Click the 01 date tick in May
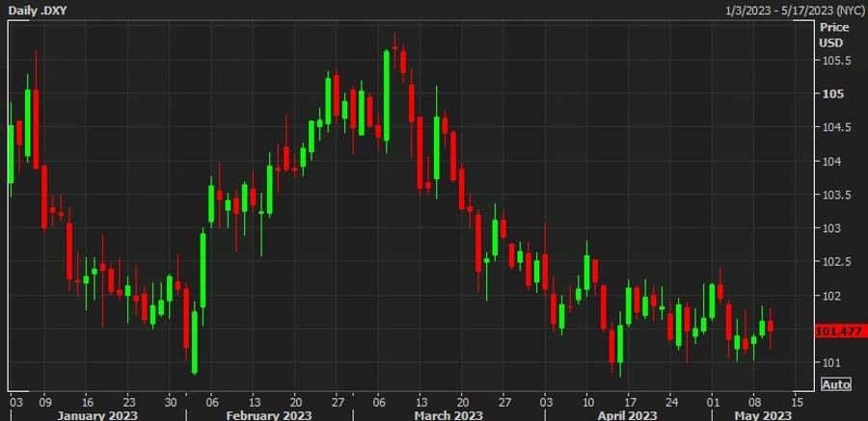The width and height of the screenshot is (868, 421). (x=713, y=402)
